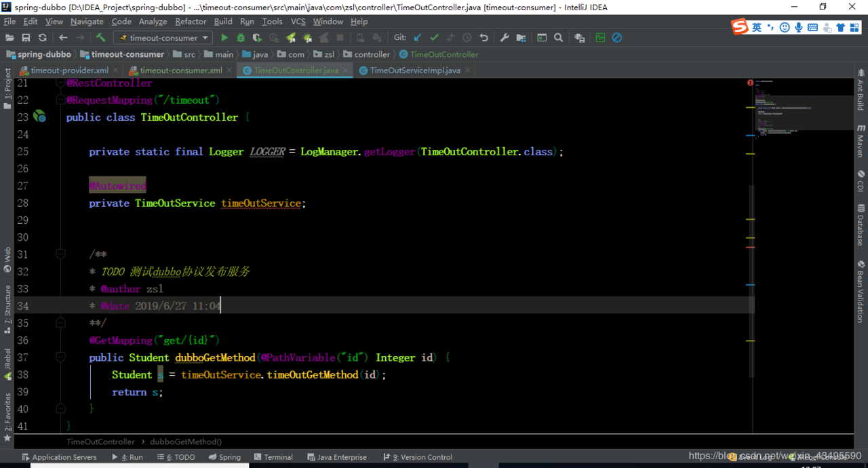The width and height of the screenshot is (868, 468).
Task: Click the Spring bean gutter icon at line 23
Action: [39, 117]
